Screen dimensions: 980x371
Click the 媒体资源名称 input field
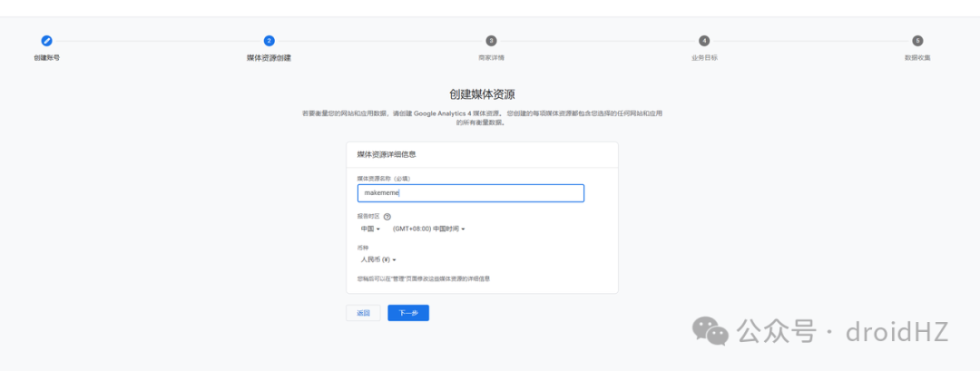471,193
